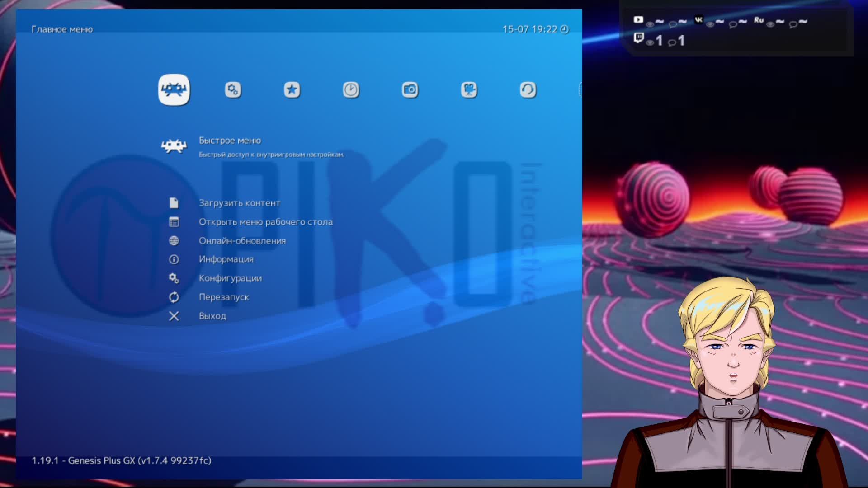Viewport: 868px width, 488px height.
Task: Click the globe icon for Онлайн-обновления
Action: (174, 241)
